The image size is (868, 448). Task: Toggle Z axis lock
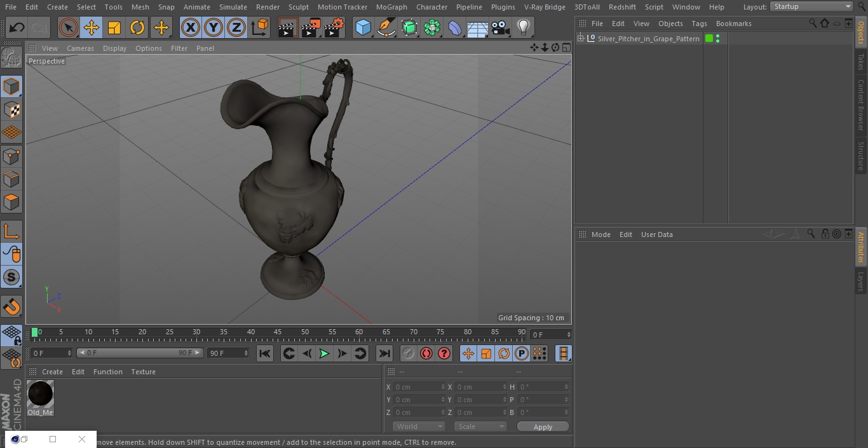point(236,28)
